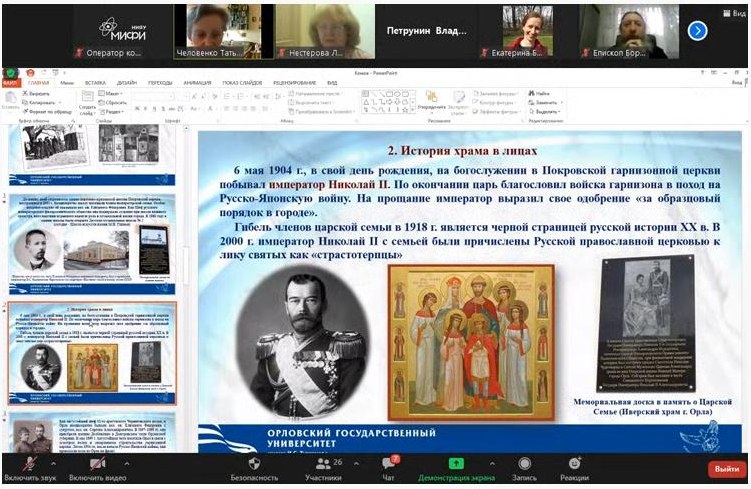This screenshot has width=751, height=489.
Task: Click the red Выйти button
Action: pos(724,468)
